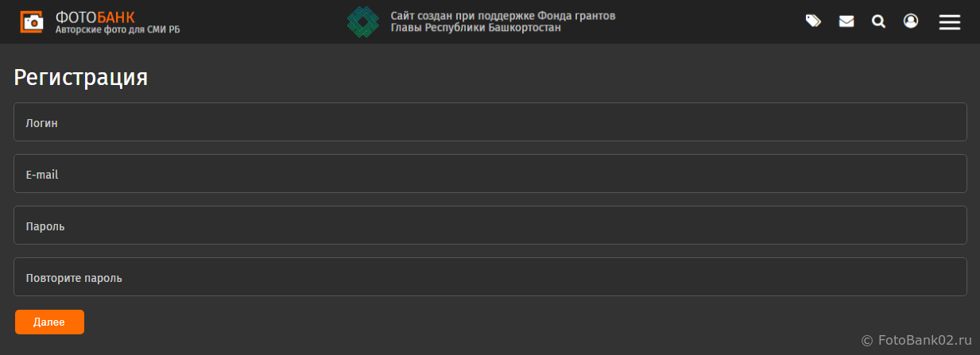Focus the Повторите пароль field
This screenshot has height=355, width=980.
[490, 277]
